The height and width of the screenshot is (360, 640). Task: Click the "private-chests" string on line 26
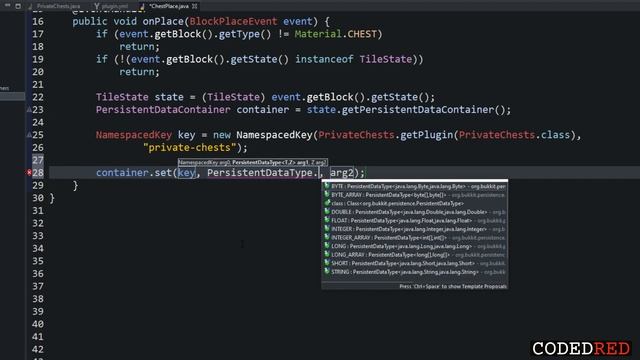[190, 148]
